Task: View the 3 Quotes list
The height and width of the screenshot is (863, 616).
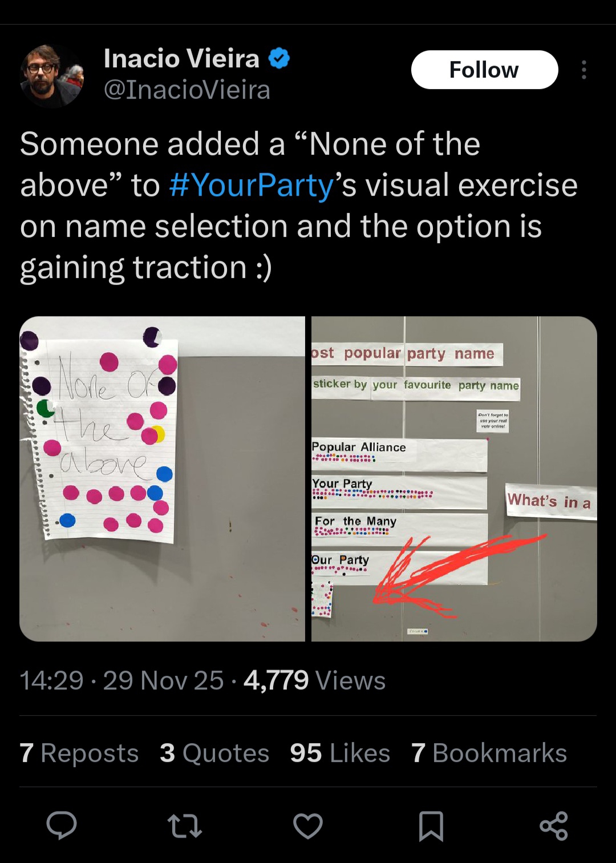Action: tap(214, 753)
